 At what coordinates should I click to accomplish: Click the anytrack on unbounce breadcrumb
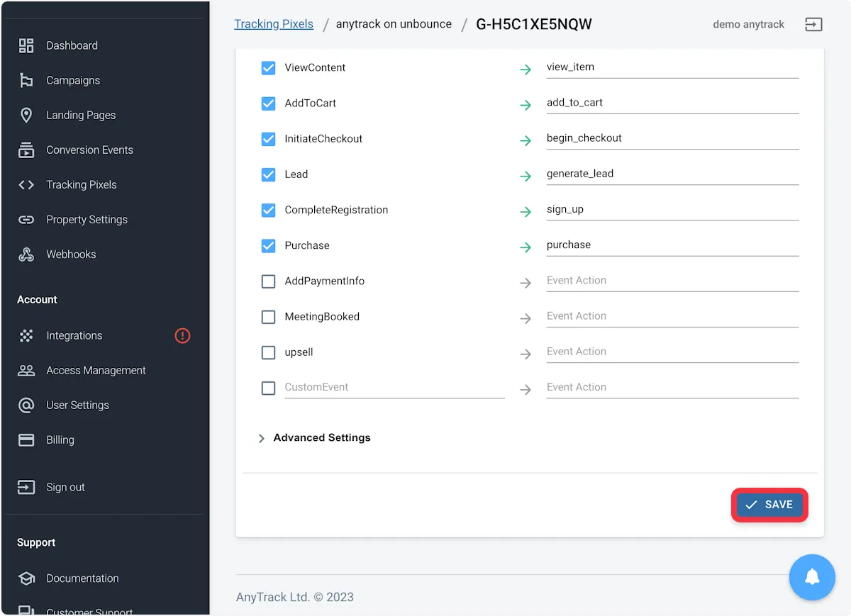click(394, 24)
